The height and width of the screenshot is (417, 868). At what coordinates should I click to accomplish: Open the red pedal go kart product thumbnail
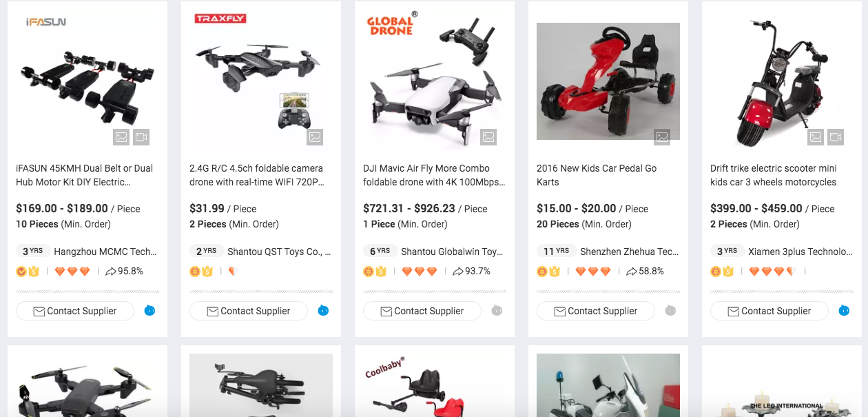pyautogui.click(x=608, y=81)
